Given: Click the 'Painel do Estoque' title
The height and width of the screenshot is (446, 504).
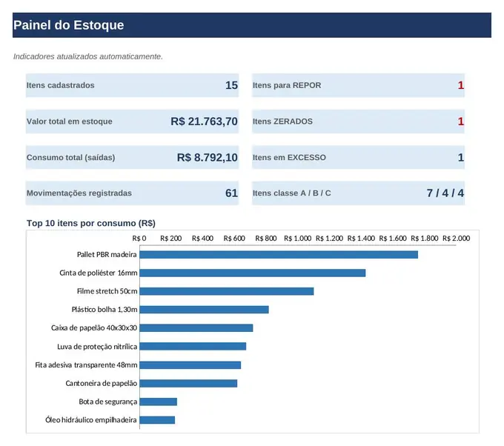Looking at the screenshot, I should click(68, 25).
